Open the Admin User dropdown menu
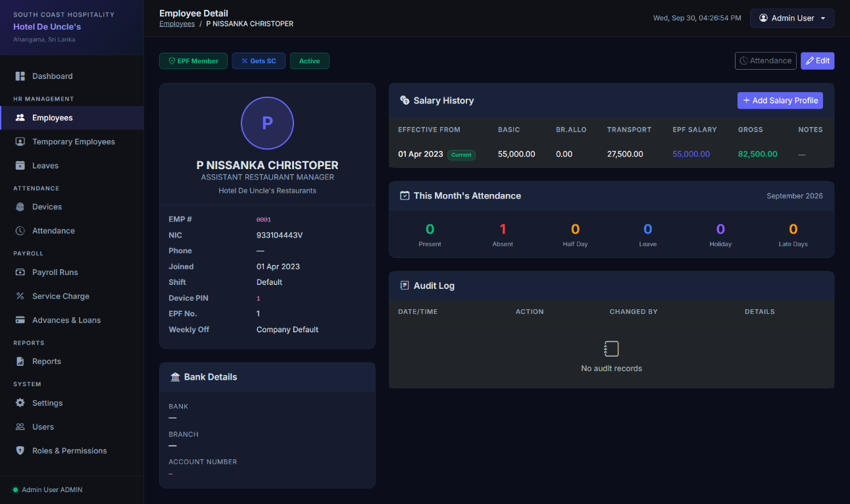Viewport: 850px width, 504px height. (x=792, y=18)
